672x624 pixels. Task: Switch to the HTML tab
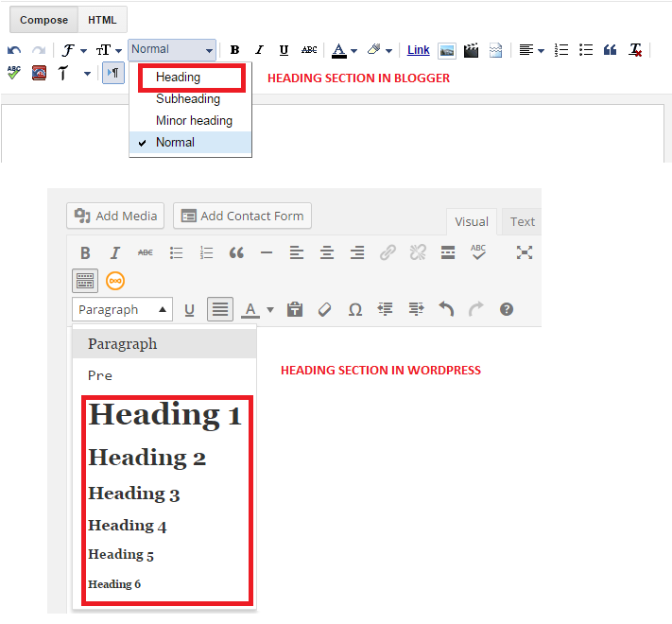(102, 20)
